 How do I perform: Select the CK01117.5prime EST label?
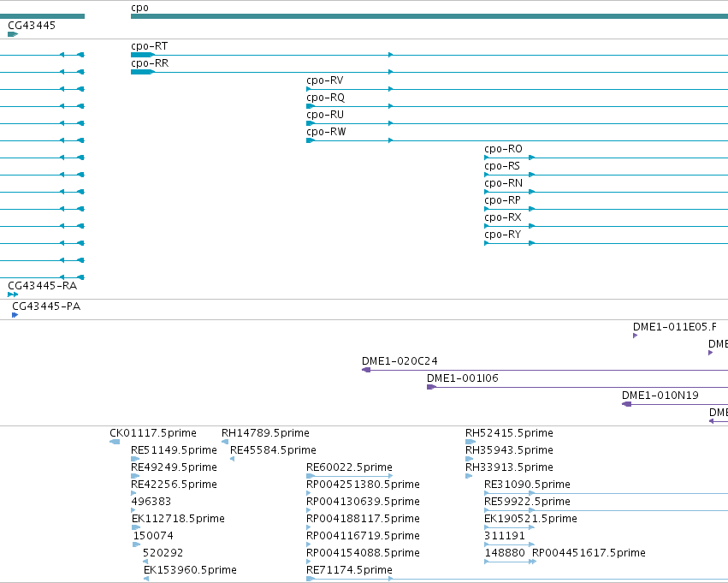click(x=153, y=433)
